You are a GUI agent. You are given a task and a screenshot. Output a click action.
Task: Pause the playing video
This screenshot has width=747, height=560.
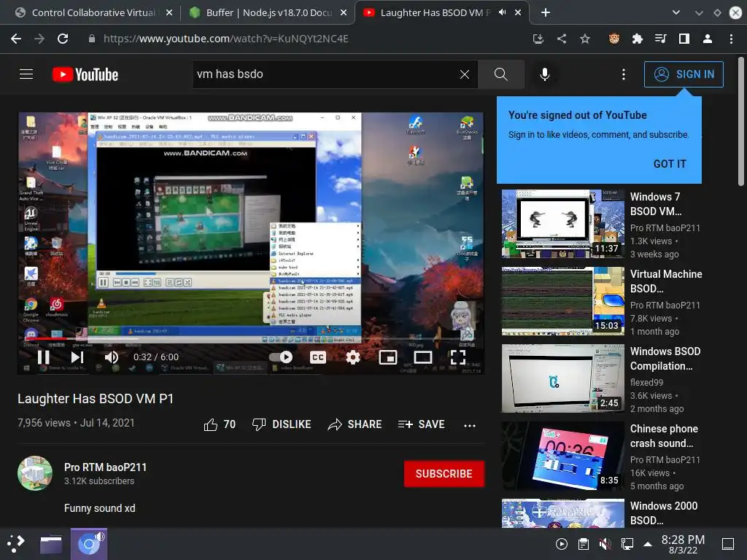click(x=43, y=357)
